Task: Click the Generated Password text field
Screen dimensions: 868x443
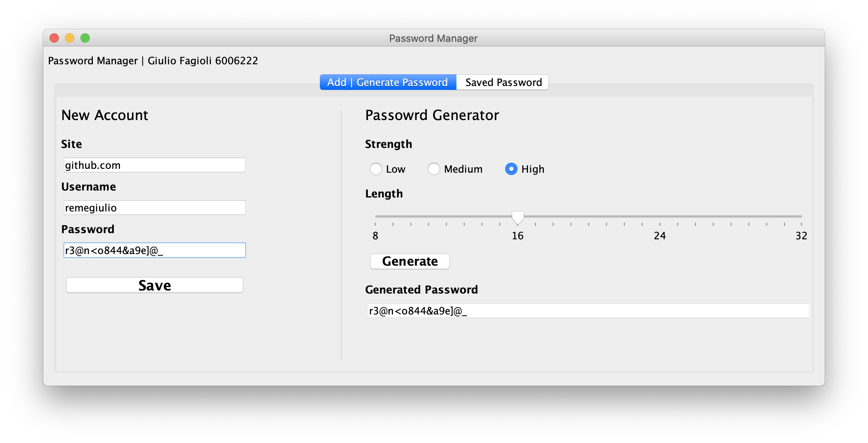Action: 588,311
